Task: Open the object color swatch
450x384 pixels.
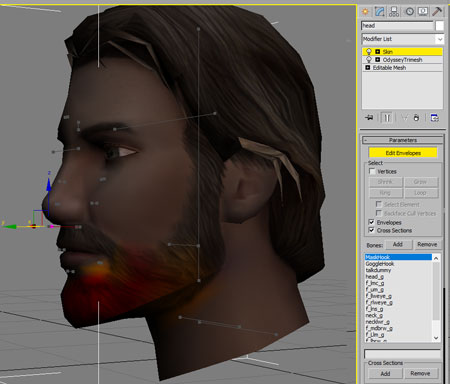Action: click(x=440, y=26)
